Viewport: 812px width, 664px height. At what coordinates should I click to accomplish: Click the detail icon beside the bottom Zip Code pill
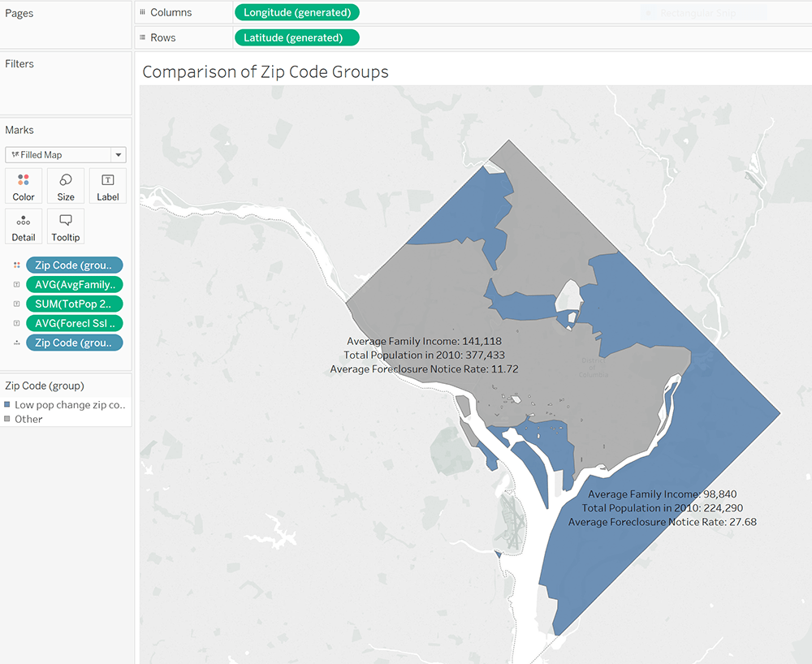[16, 343]
